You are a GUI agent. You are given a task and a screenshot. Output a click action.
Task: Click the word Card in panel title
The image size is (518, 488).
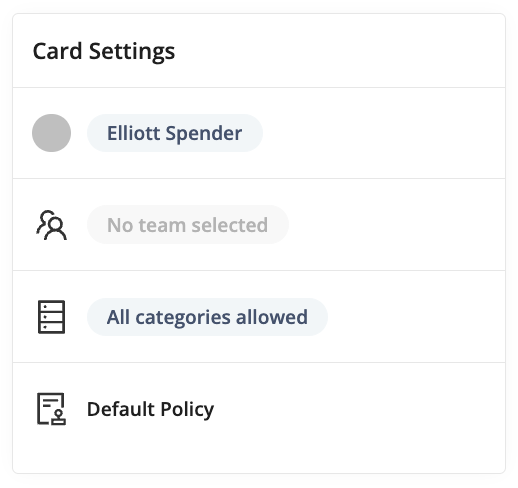57,51
